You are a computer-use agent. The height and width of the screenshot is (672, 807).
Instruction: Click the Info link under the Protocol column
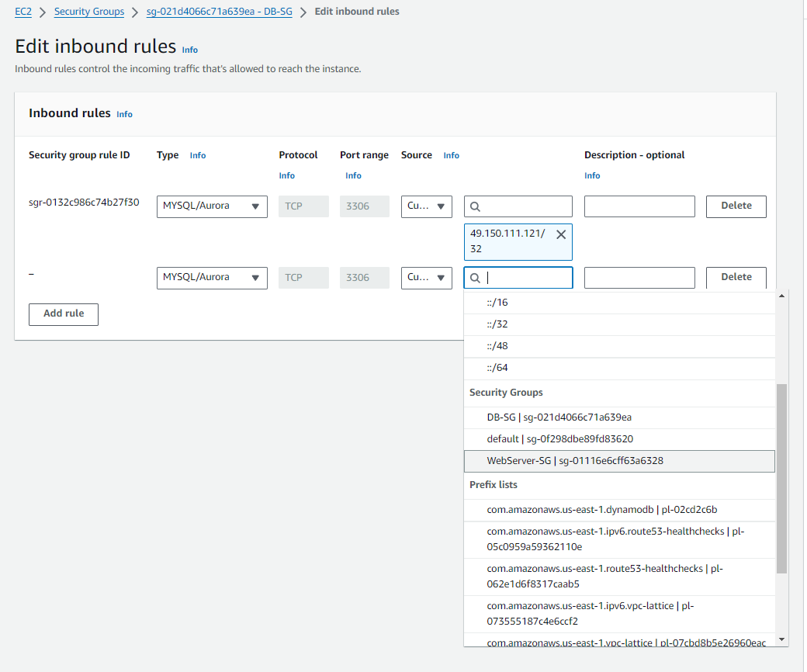(286, 175)
